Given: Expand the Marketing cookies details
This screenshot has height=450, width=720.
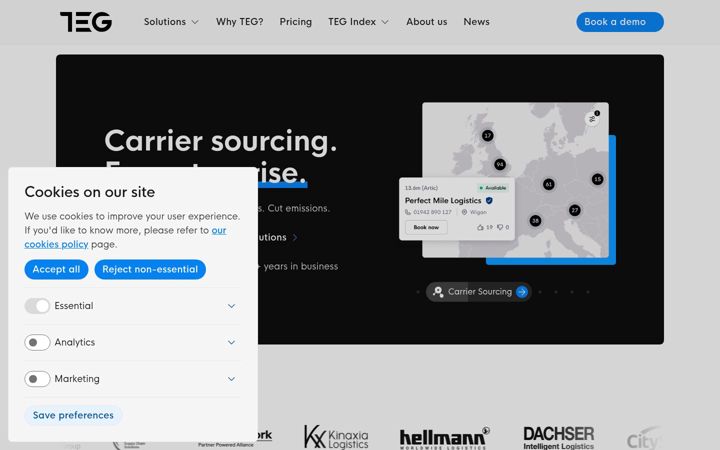Looking at the screenshot, I should 231,379.
